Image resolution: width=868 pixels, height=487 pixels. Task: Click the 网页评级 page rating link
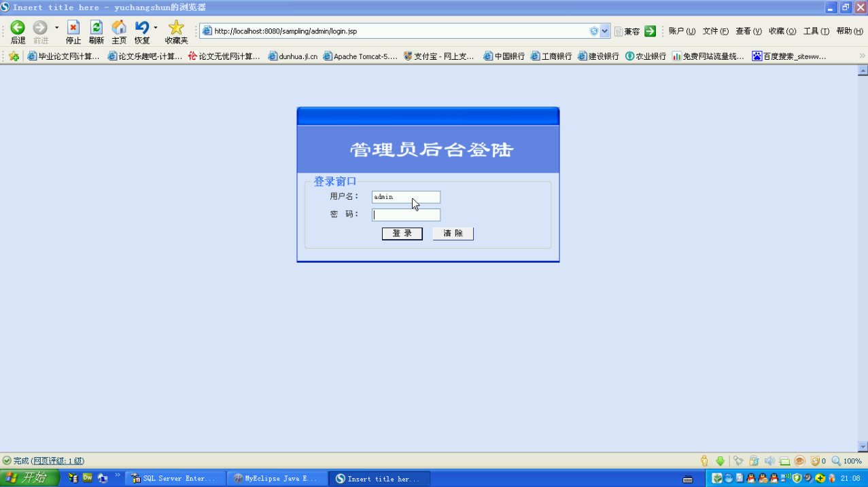click(58, 461)
